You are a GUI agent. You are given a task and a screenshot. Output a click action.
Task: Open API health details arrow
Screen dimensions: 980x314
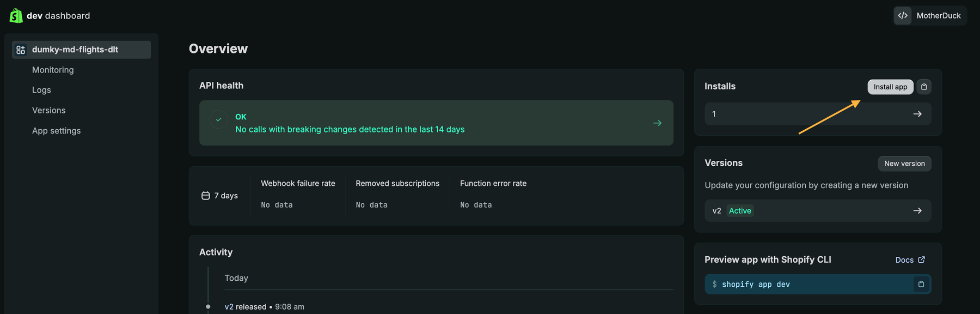657,123
